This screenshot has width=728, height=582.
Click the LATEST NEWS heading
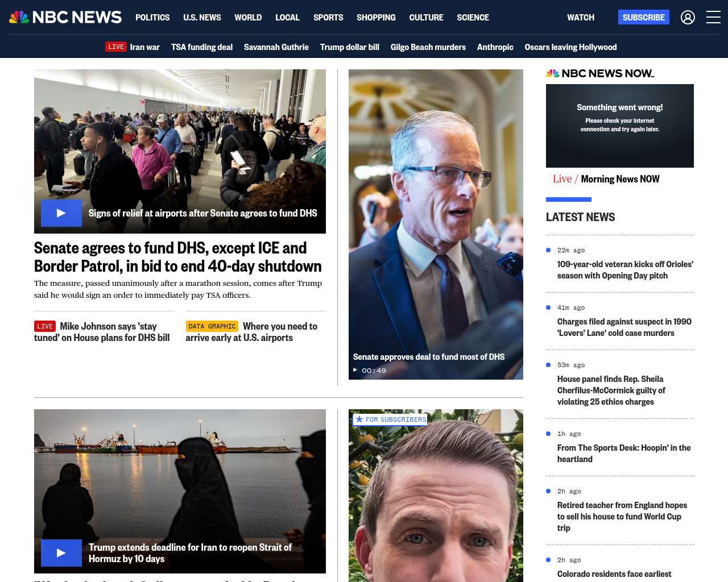[580, 217]
